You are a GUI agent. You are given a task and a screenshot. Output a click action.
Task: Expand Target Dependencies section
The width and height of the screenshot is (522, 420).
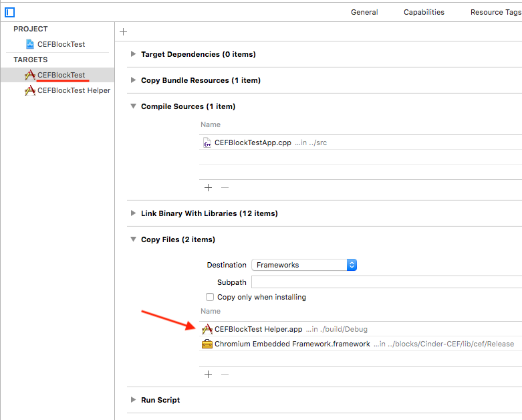coord(133,54)
